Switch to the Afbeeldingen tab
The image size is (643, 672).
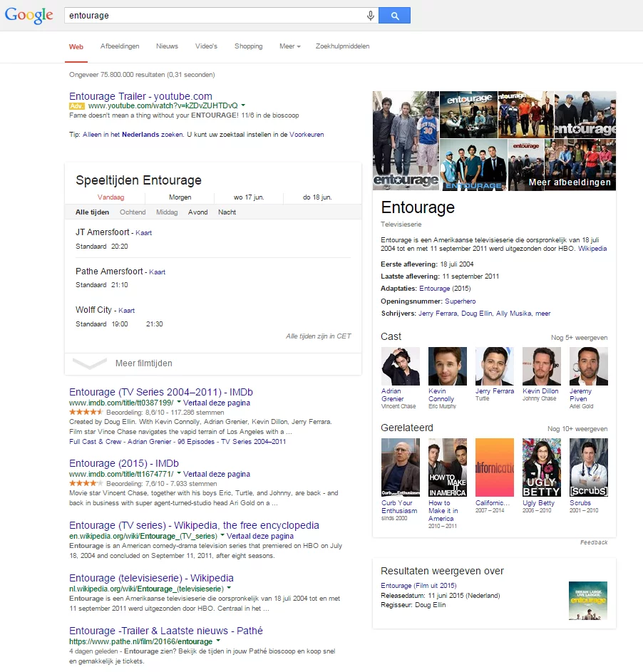pyautogui.click(x=120, y=46)
